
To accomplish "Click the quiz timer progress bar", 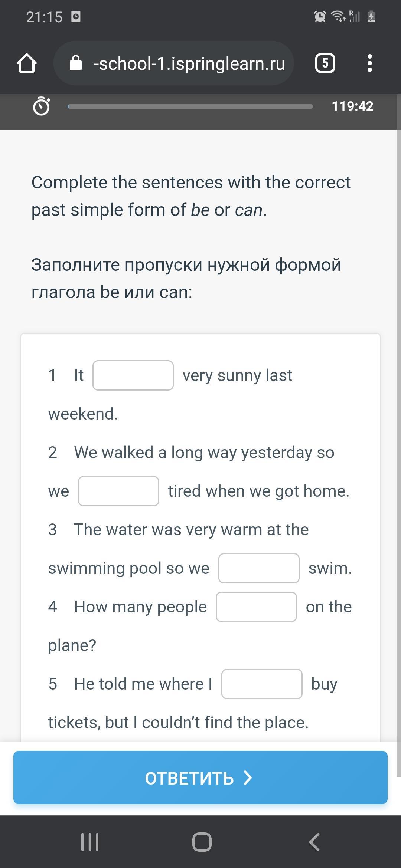I will (x=190, y=106).
